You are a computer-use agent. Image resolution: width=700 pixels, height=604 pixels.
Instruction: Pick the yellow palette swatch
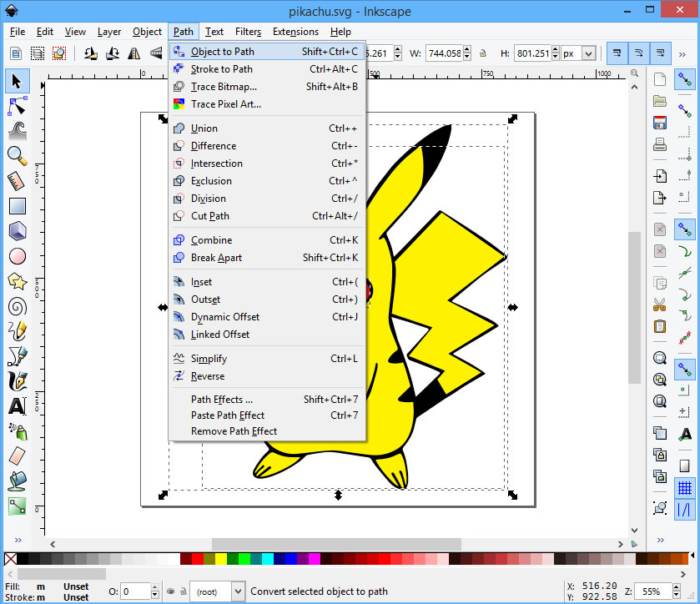221,558
